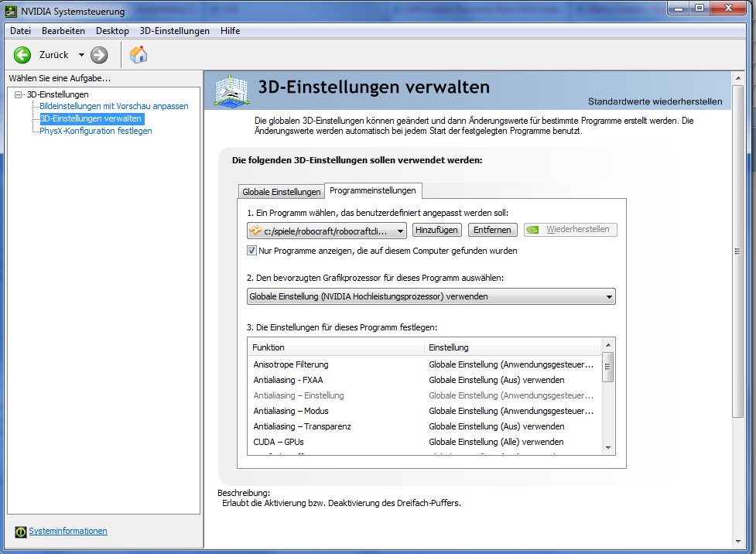Select Bildeinstellungen mit Vorschau anpassen
Image resolution: width=756 pixels, height=554 pixels.
(x=114, y=106)
